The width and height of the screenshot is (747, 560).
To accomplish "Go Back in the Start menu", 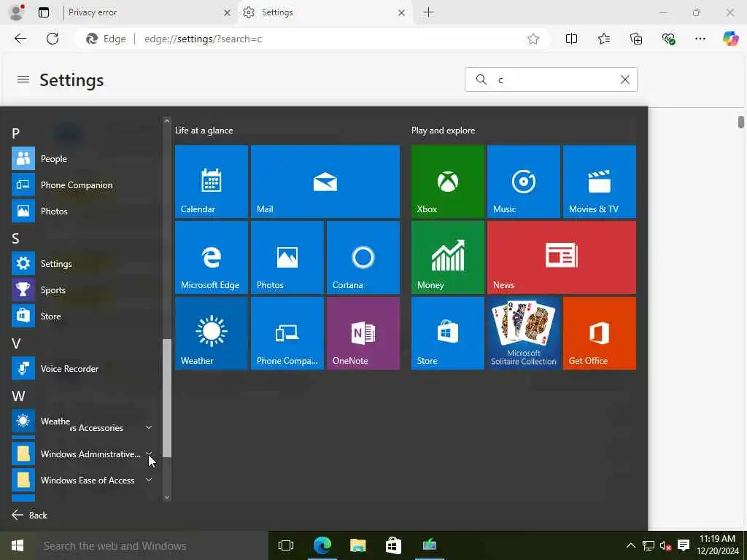I will 29,515.
